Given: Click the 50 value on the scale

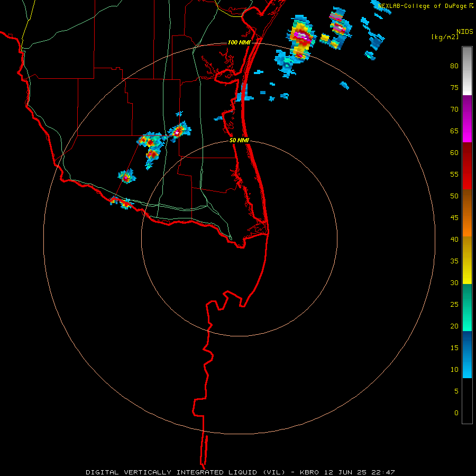Looking at the screenshot, I should click(454, 196).
